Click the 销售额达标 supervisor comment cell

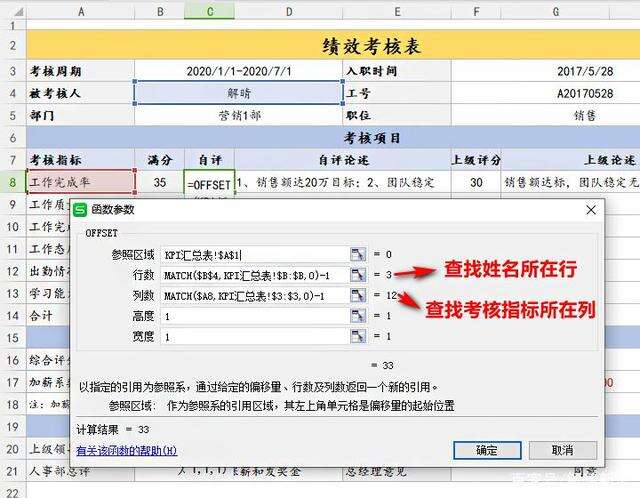[x=571, y=182]
